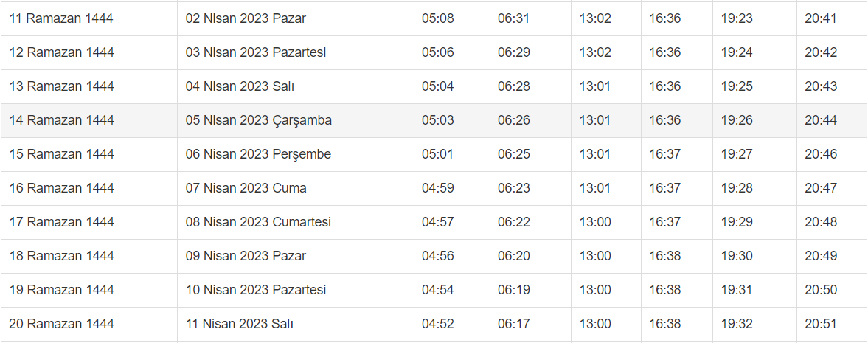Click the 06:19 time in the 10 Nisan row
868x343 pixels.
[514, 290]
